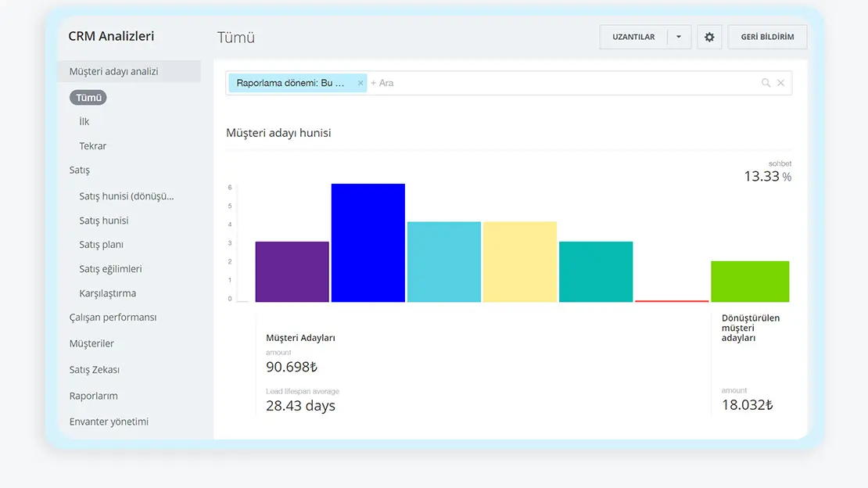Open Çalışan performansı section
The image size is (868, 488).
coord(113,318)
